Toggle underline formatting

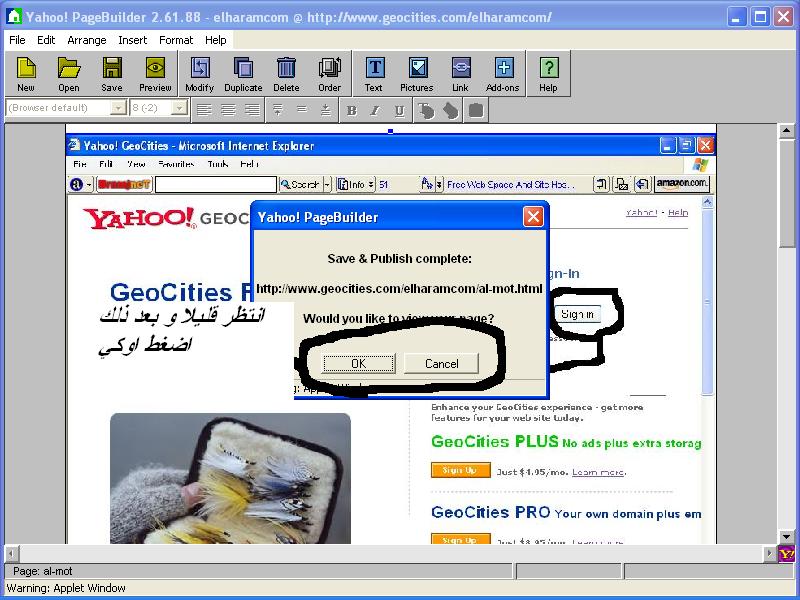pos(399,110)
